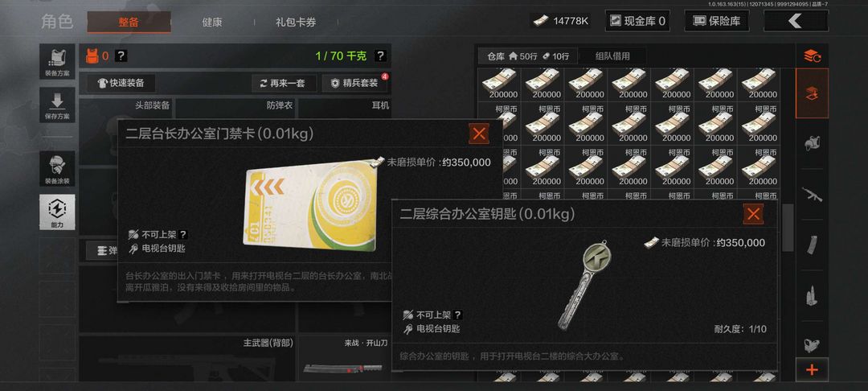Close the 二层综合办公室钥匙 popup
The width and height of the screenshot is (868, 391).
(753, 214)
